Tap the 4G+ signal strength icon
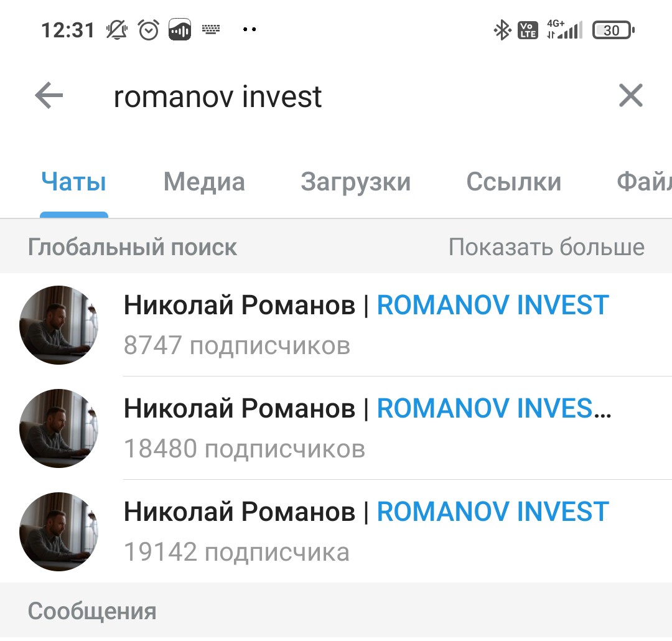 coord(564,29)
